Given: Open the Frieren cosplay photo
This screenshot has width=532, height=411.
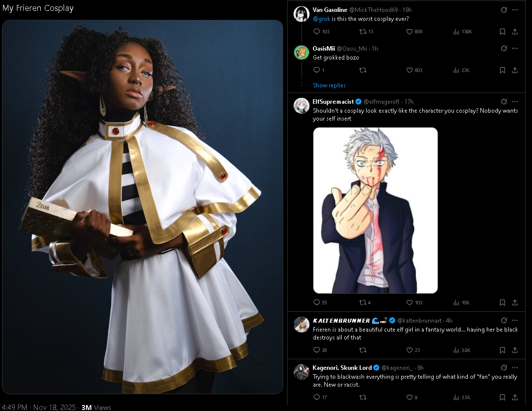Looking at the screenshot, I should tap(143, 207).
